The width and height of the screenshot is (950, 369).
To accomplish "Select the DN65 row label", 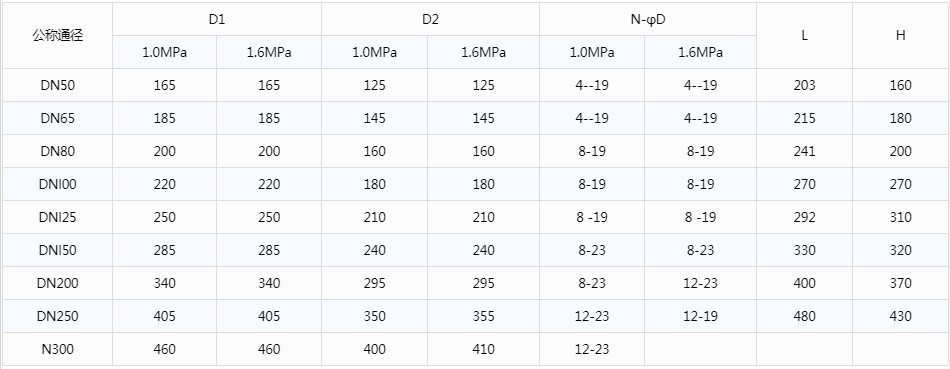I will [58, 118].
